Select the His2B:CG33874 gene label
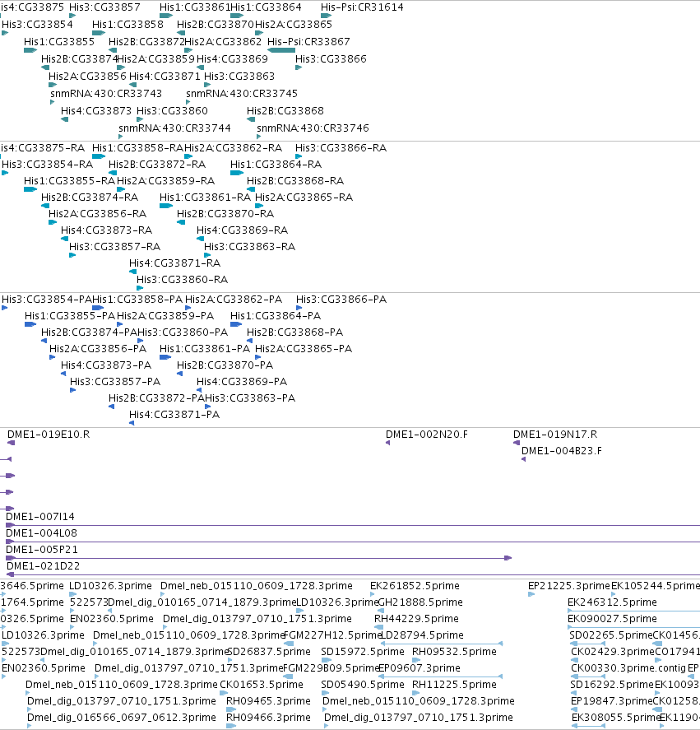The height and width of the screenshot is (730, 700). coord(80,58)
